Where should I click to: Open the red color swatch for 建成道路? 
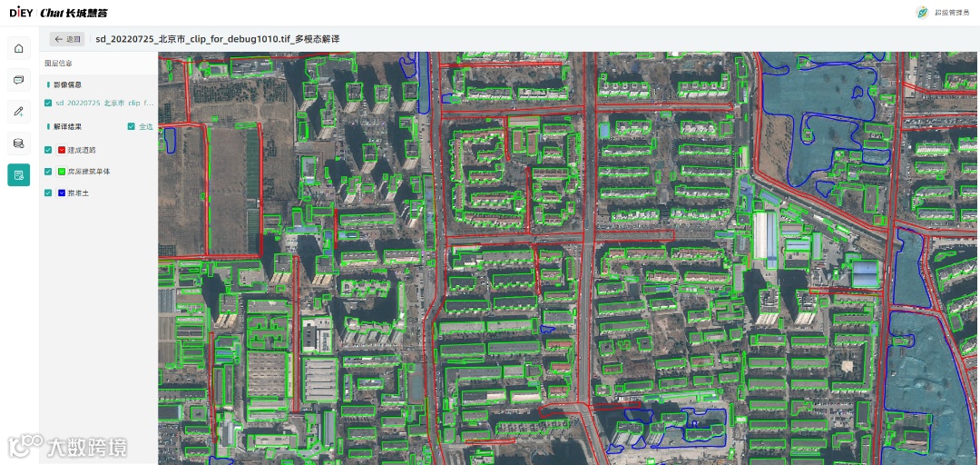click(x=62, y=150)
